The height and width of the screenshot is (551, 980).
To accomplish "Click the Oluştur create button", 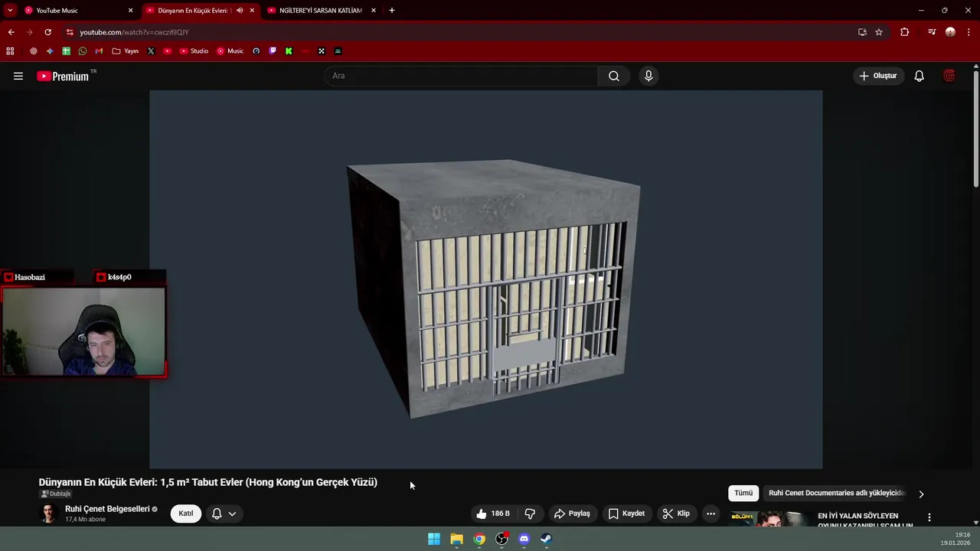I will (x=878, y=76).
